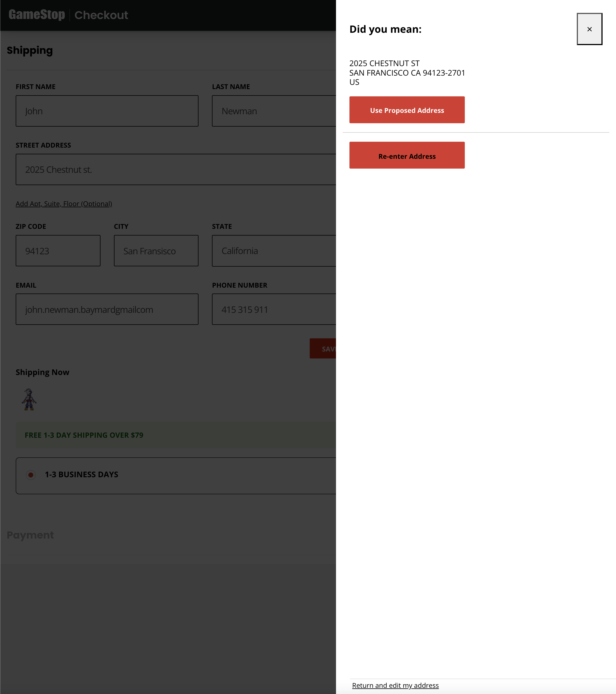Click the Email input field
Viewport: 616px width, 694px height.
coord(107,309)
